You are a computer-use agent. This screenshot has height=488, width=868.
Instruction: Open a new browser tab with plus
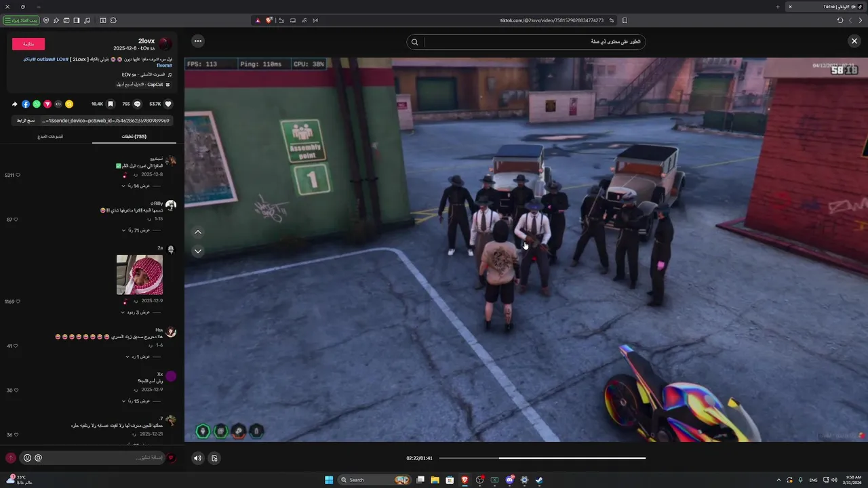[x=778, y=6]
